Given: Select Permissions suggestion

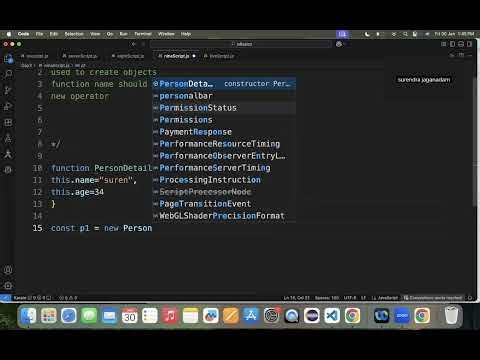Looking at the screenshot, I should click(x=224, y=120).
